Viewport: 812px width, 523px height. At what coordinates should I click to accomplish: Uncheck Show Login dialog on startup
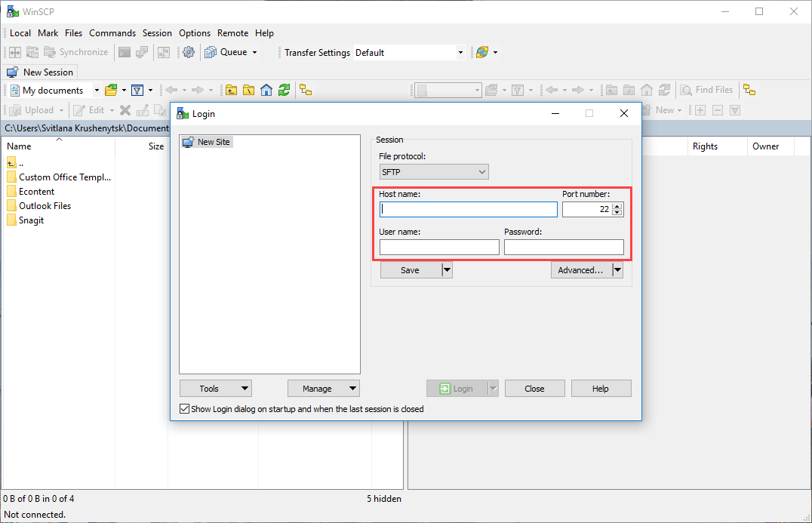[x=184, y=408]
